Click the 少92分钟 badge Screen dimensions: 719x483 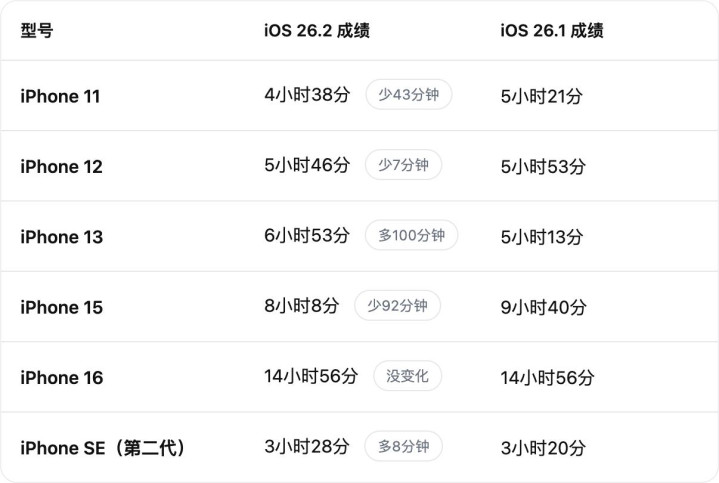click(397, 306)
